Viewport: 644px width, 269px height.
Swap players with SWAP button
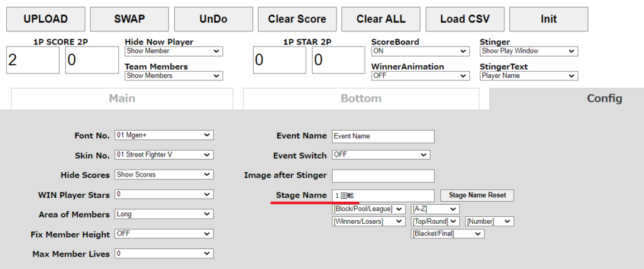point(130,19)
